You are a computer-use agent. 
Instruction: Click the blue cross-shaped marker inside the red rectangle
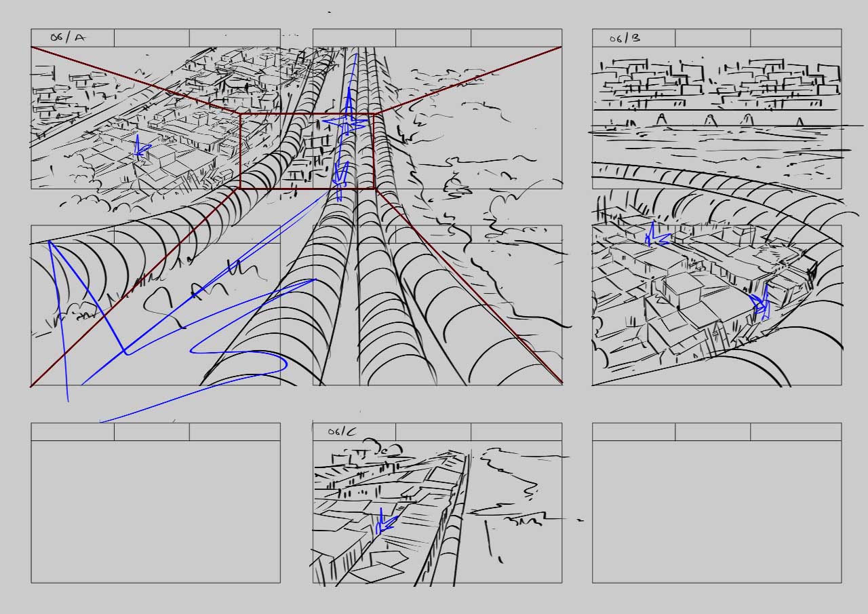click(347, 123)
